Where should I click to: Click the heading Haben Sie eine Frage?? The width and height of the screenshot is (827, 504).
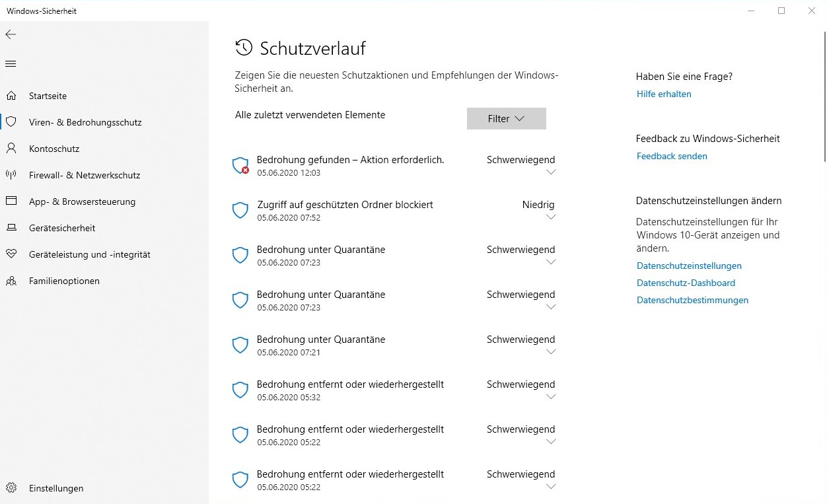[x=684, y=77]
